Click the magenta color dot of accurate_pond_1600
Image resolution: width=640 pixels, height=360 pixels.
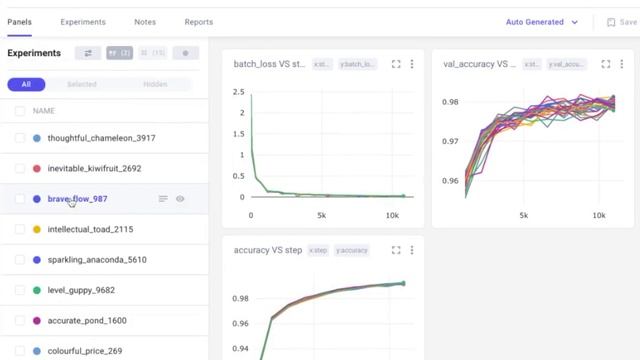click(x=37, y=320)
